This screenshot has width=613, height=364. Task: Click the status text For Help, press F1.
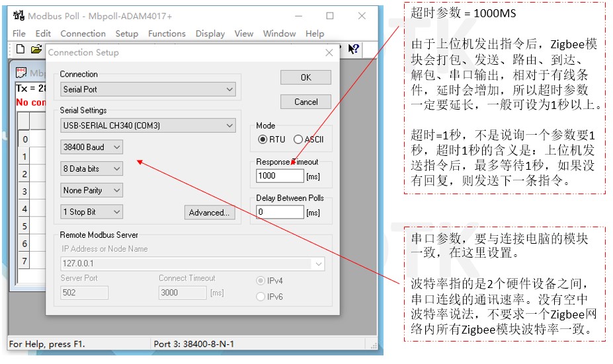pyautogui.click(x=47, y=344)
